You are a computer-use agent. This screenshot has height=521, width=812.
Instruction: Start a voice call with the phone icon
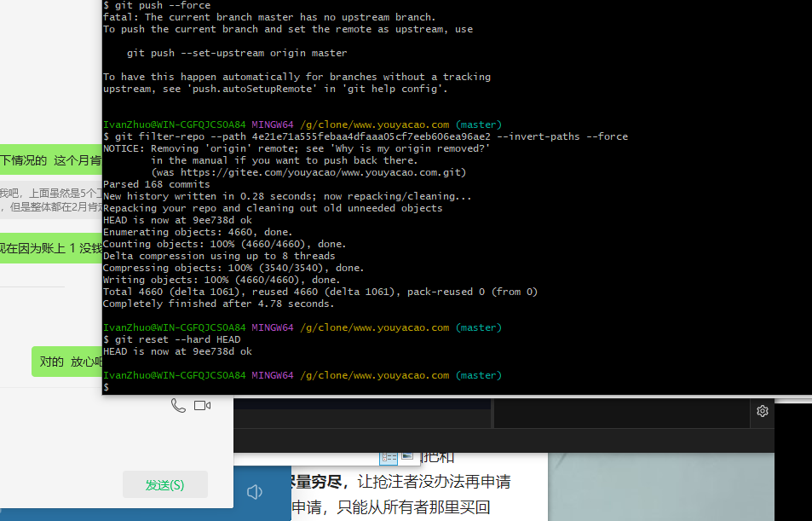pos(178,405)
